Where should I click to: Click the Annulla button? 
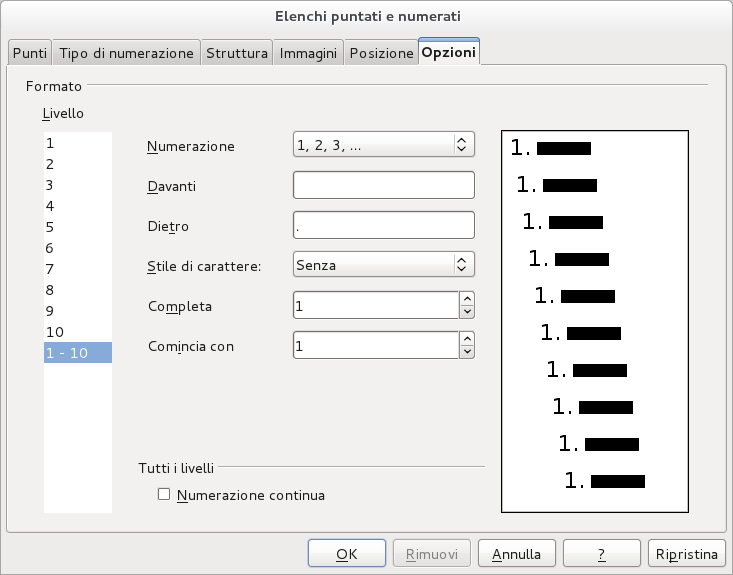point(516,553)
